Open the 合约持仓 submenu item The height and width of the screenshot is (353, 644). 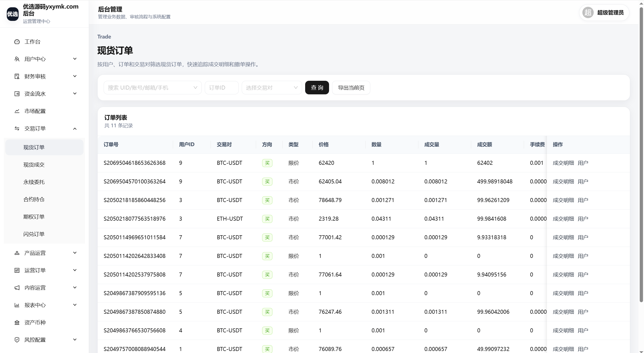pyautogui.click(x=44, y=200)
